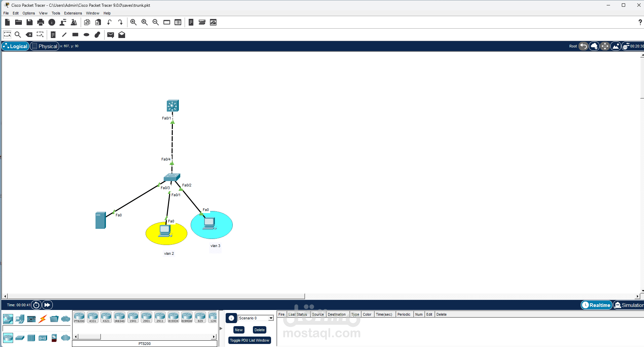
Task: Reset zoom with the magnifier R icon
Action: (x=145, y=22)
